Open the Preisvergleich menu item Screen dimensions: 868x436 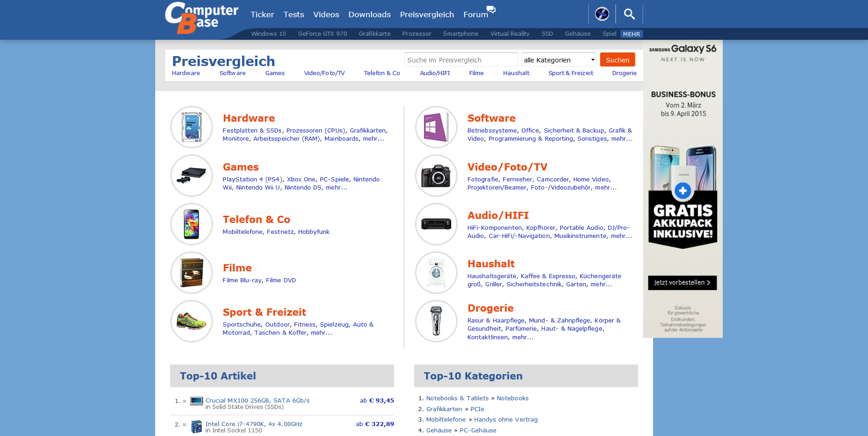tap(427, 14)
